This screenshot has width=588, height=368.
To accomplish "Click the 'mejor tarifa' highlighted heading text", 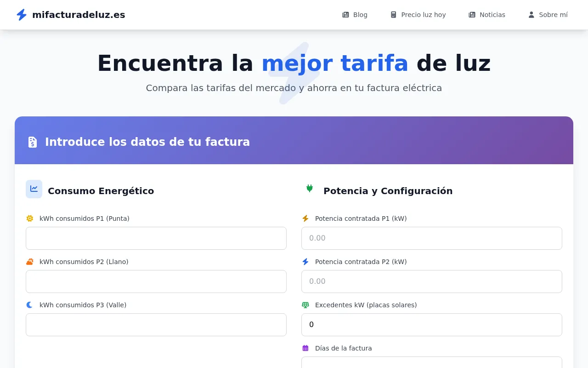I will click(335, 63).
